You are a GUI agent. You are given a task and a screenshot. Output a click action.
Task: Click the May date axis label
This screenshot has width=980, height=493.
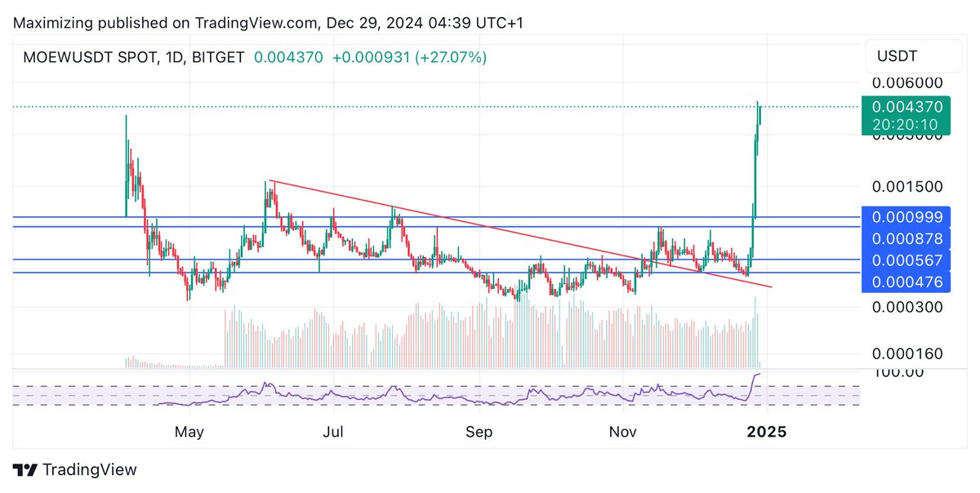pyautogui.click(x=189, y=431)
